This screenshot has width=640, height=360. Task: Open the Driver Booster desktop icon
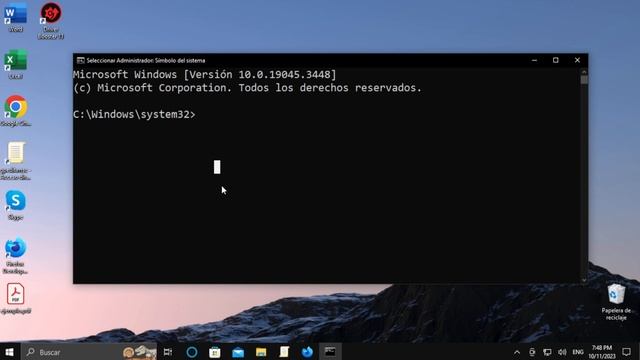coord(51,20)
